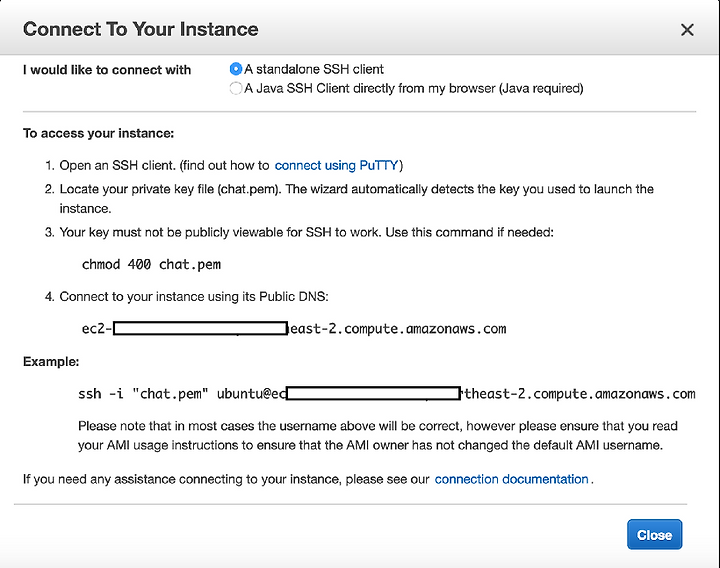Click step 4 Connect using Public DNS text
Image resolution: width=720 pixels, height=568 pixels.
pyautogui.click(x=194, y=297)
